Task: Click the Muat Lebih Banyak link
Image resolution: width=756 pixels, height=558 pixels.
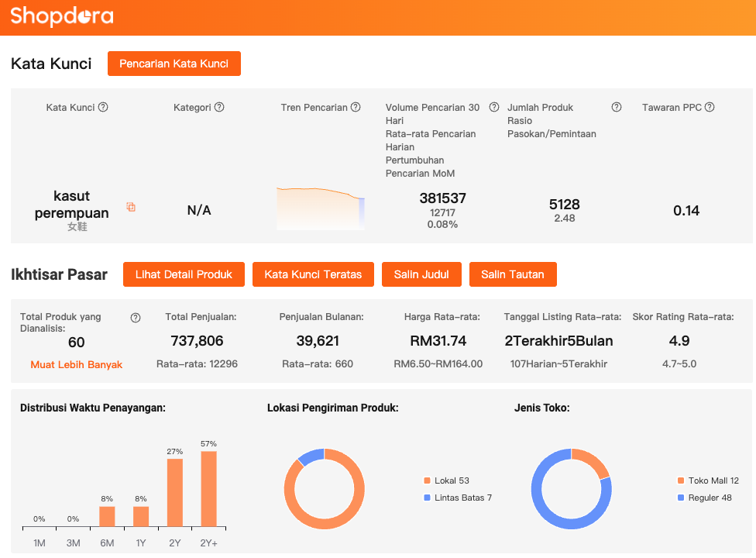Action: click(77, 364)
